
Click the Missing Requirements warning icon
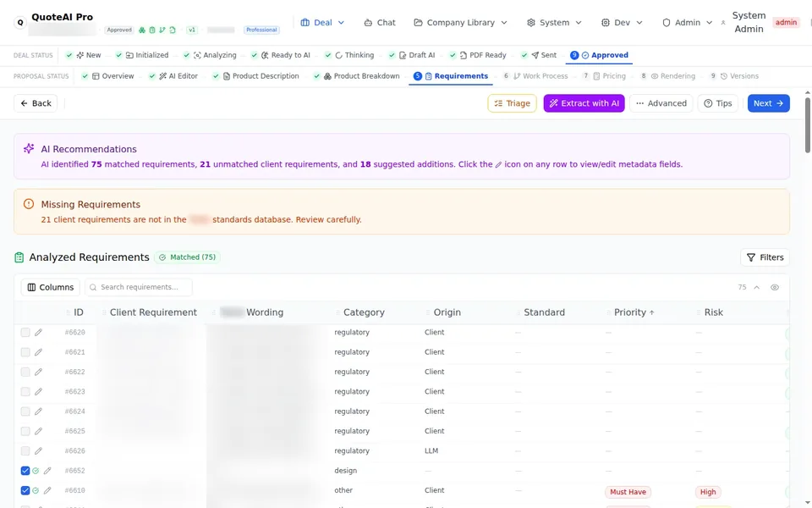pyautogui.click(x=29, y=204)
